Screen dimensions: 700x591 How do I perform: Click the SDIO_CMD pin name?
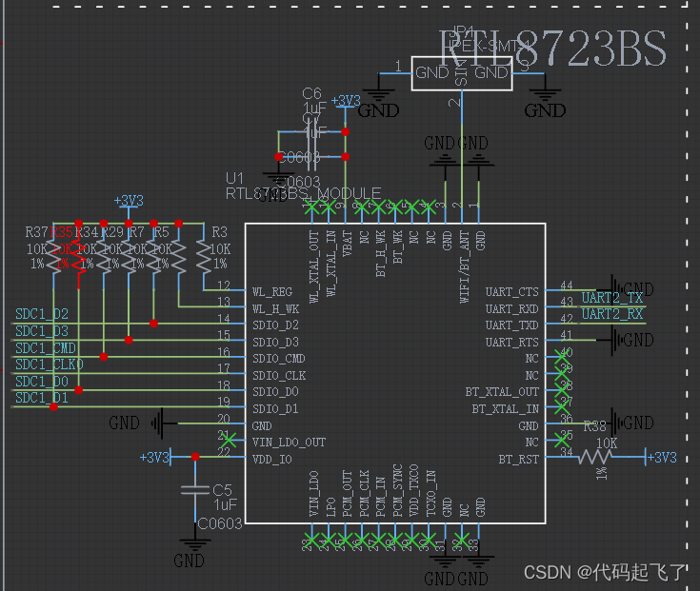tap(279, 359)
